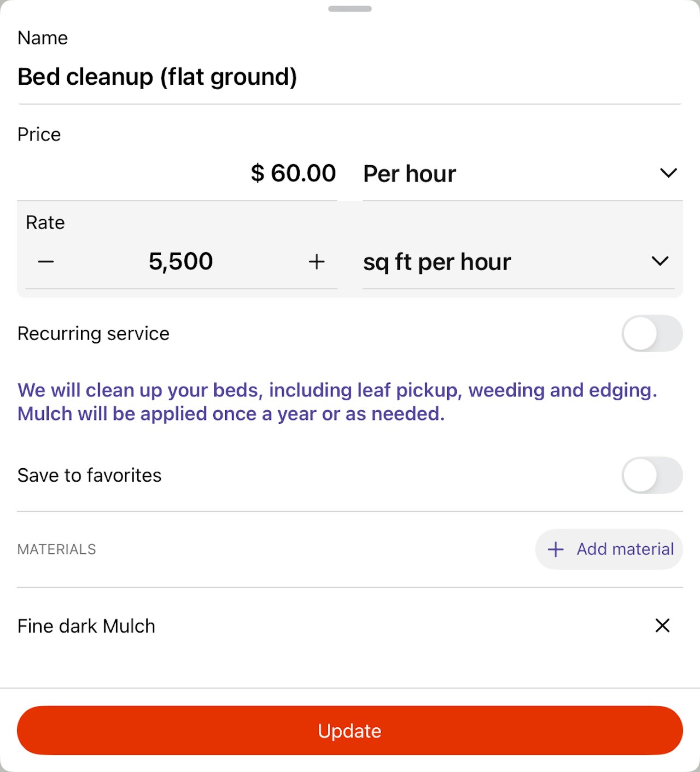Click the Recurring service label
The image size is (700, 772).
94,334
